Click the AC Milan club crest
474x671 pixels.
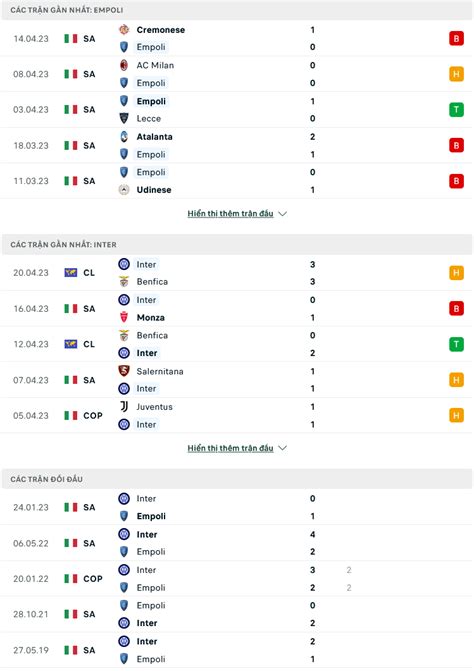tap(124, 65)
